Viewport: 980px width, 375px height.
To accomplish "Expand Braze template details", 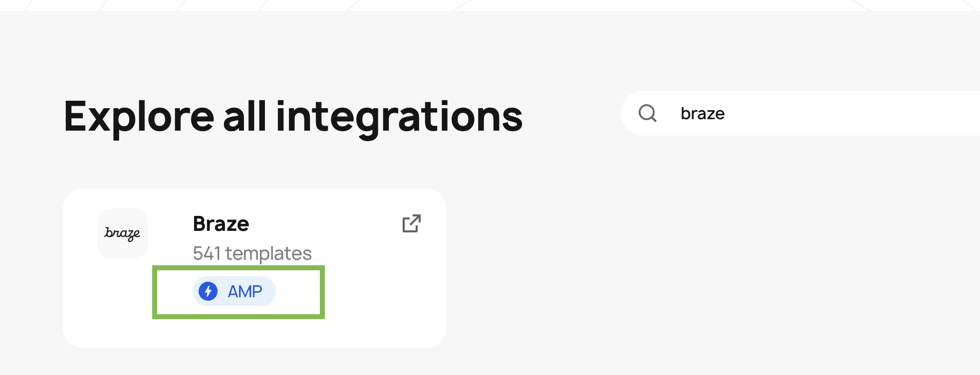I will point(252,253).
